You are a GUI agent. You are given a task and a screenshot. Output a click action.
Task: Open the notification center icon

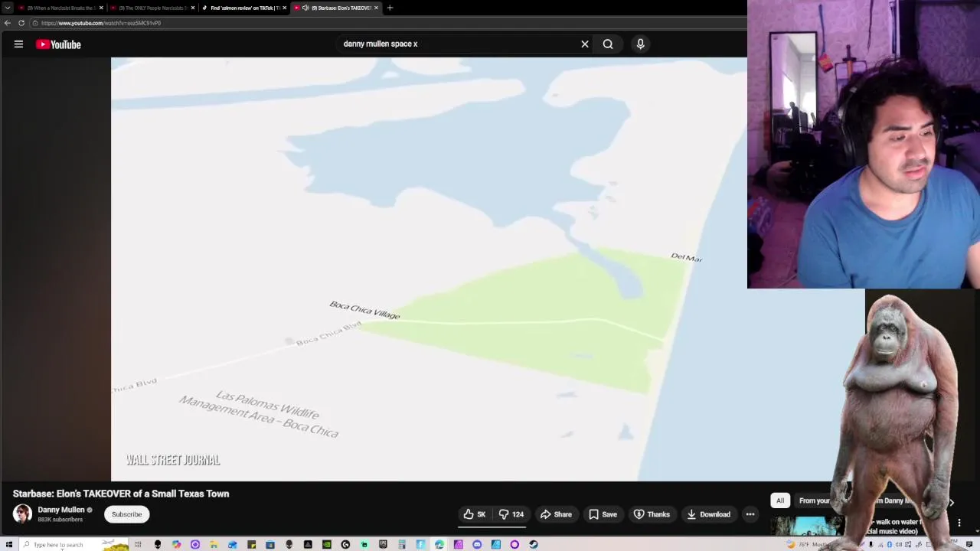[x=969, y=544]
